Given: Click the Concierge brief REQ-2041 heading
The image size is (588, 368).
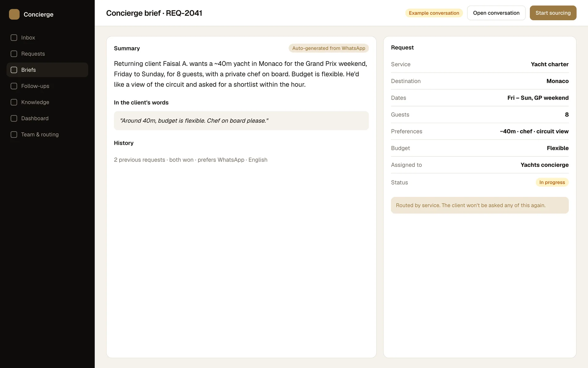Looking at the screenshot, I should [154, 13].
